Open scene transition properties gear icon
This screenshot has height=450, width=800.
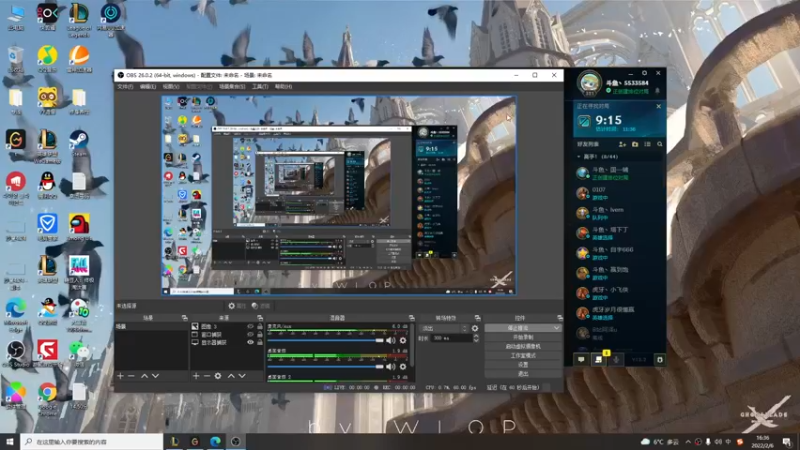tap(475, 329)
